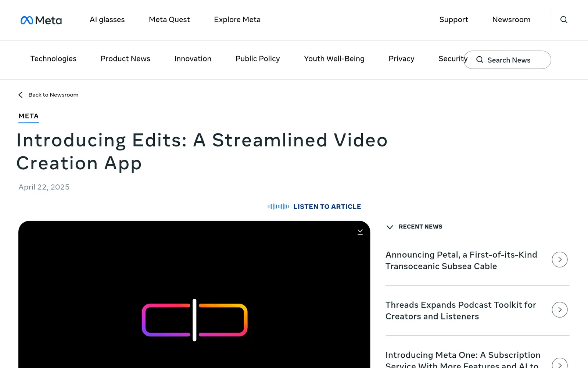Image resolution: width=588 pixels, height=368 pixels.
Task: Click the article title Introducing Edits
Action: 202,151
